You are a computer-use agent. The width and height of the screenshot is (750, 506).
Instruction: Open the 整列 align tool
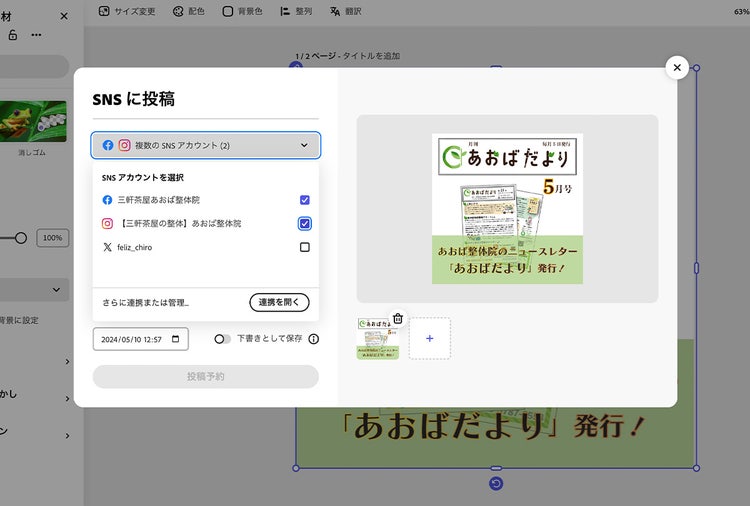296,11
